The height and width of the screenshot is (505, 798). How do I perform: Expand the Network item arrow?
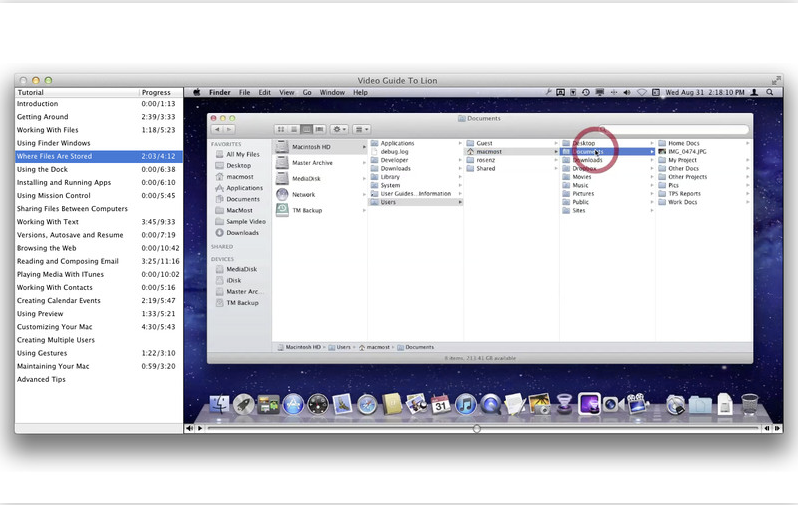[364, 194]
